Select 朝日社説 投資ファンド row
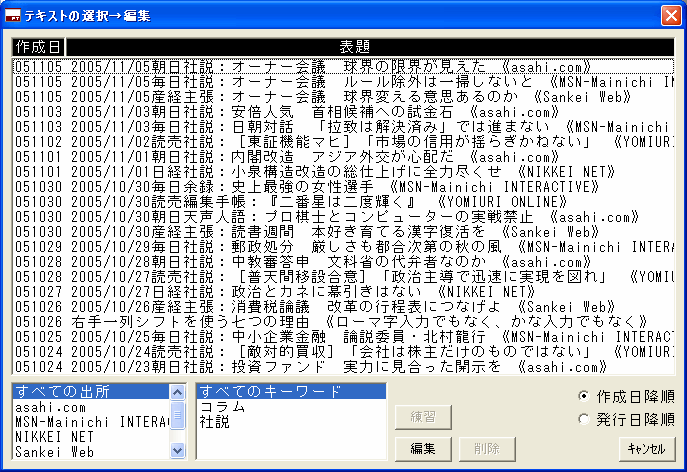 (x=344, y=367)
